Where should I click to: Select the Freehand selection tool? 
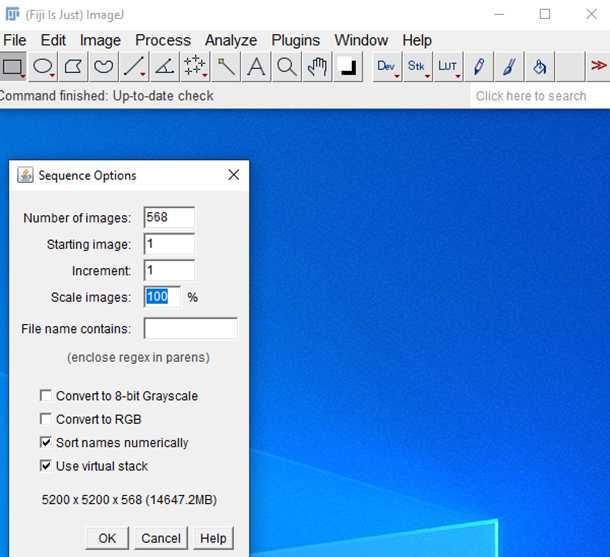103,67
